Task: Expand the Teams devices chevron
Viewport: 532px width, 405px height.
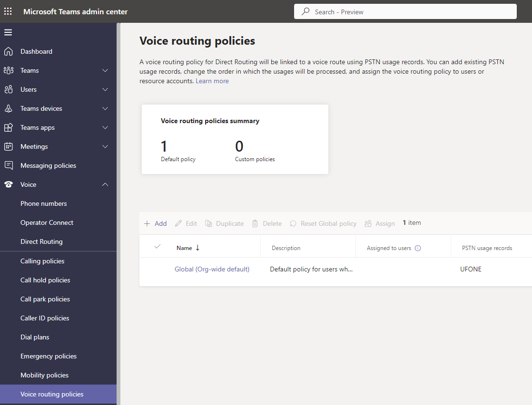Action: click(x=105, y=108)
